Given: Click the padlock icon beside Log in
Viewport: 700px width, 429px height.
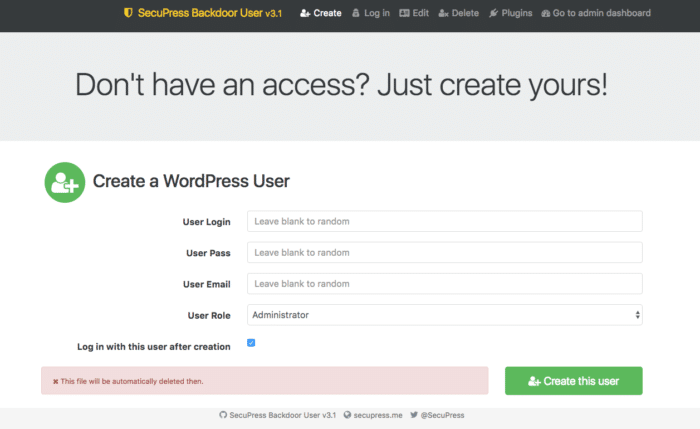Looking at the screenshot, I should [356, 13].
